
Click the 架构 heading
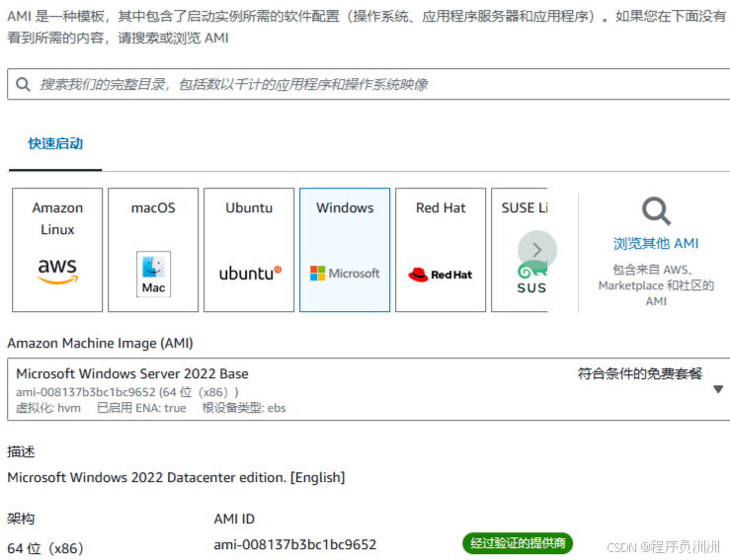pyautogui.click(x=21, y=519)
